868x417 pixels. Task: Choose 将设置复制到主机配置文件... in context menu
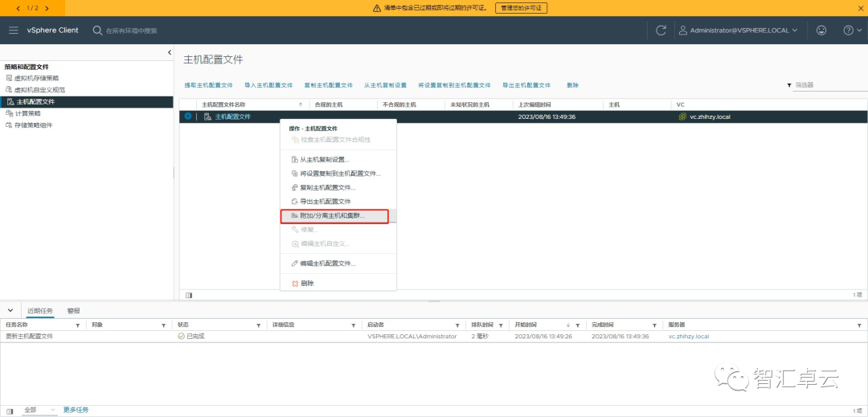click(338, 174)
